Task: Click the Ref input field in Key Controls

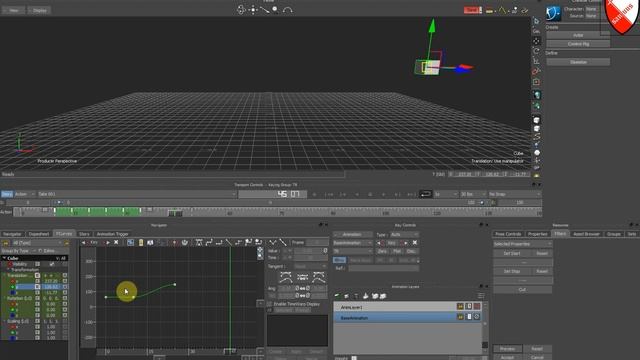Action: click(x=383, y=268)
